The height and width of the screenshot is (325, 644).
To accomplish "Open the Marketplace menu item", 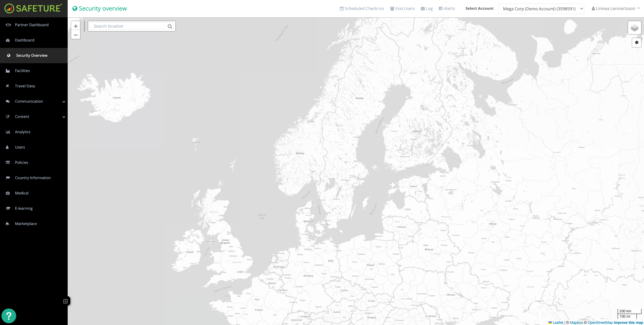I will [x=26, y=224].
